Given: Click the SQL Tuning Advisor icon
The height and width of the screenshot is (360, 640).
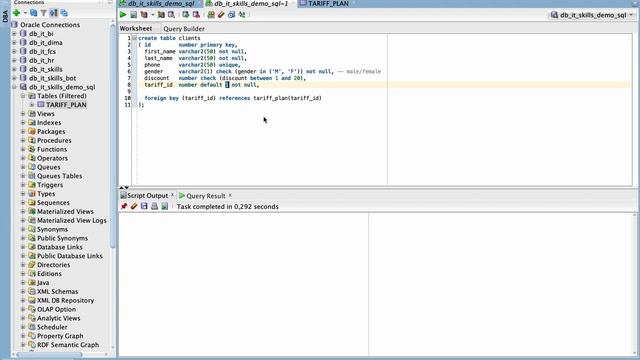Looking at the screenshot, I should pos(171,15).
